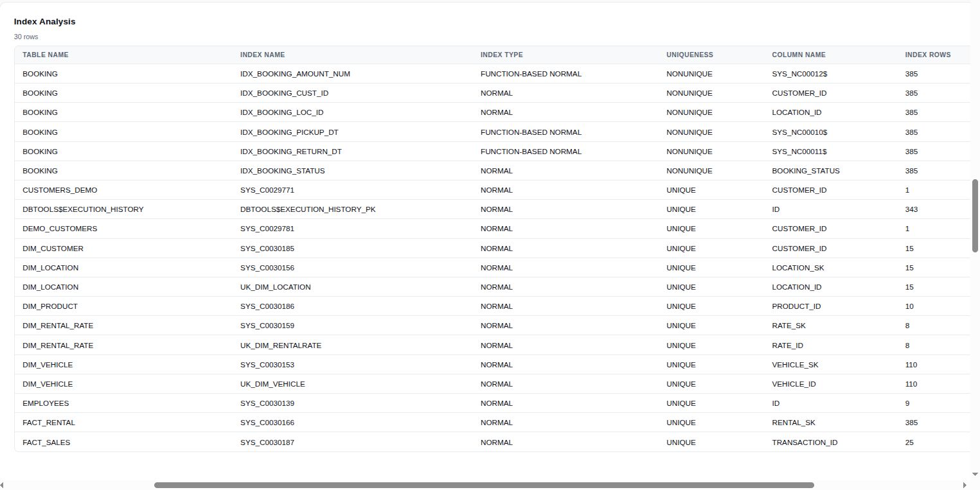Screen dimensions: 980x490
Task: Select the IDX_BOOKING_CUST_ID index name cell
Action: pos(285,93)
